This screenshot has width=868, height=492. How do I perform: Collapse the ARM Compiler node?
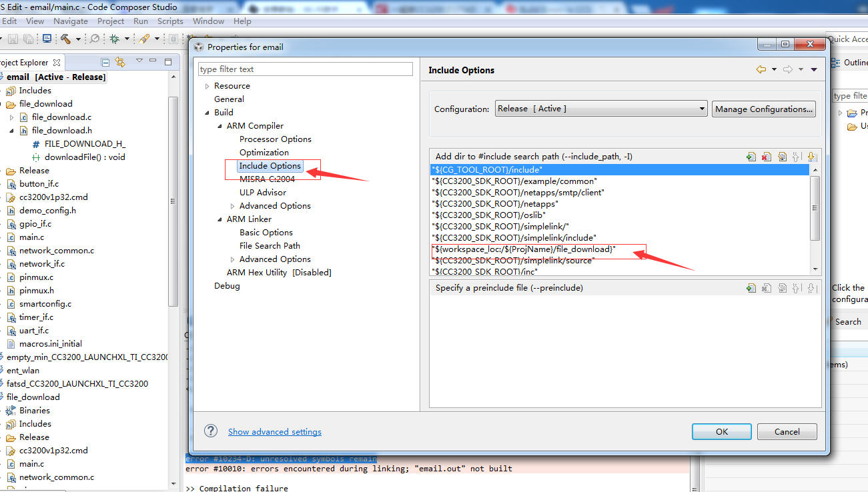[x=220, y=126]
